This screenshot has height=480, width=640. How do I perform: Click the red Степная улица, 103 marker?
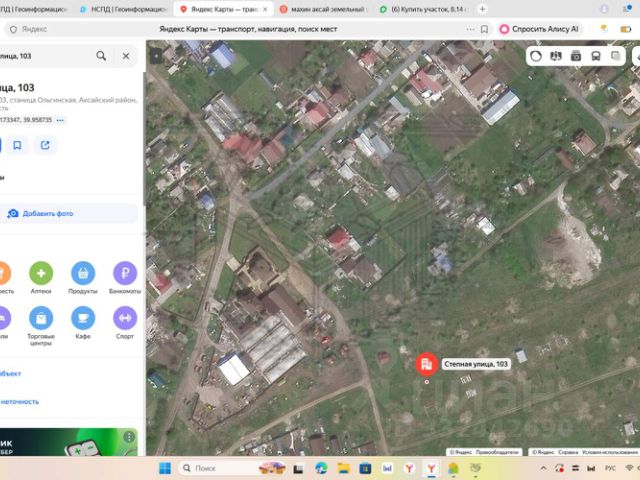click(427, 364)
